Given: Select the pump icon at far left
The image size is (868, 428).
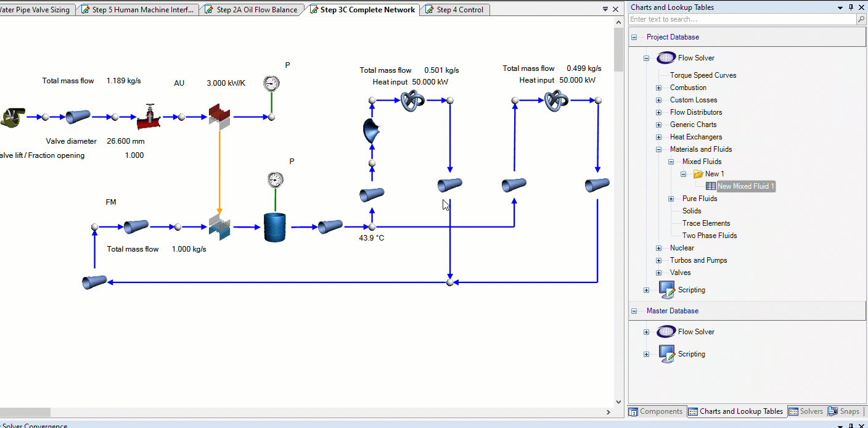Looking at the screenshot, I should [x=12, y=117].
